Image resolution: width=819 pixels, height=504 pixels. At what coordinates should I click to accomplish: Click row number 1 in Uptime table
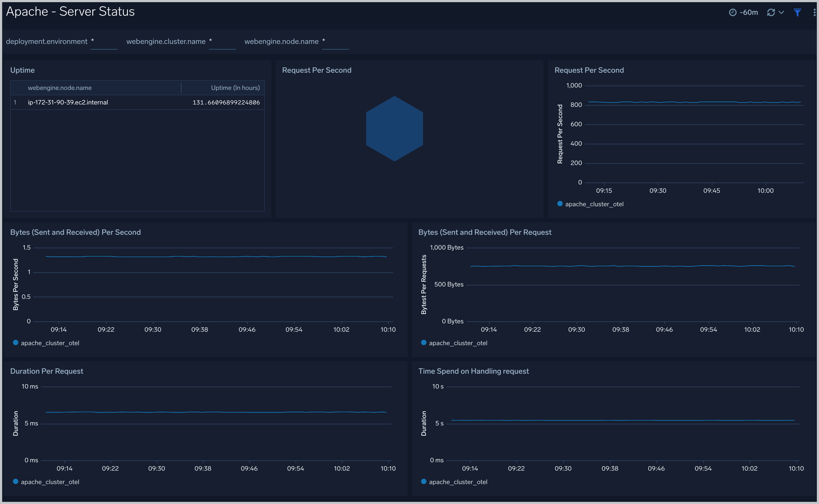(15, 102)
